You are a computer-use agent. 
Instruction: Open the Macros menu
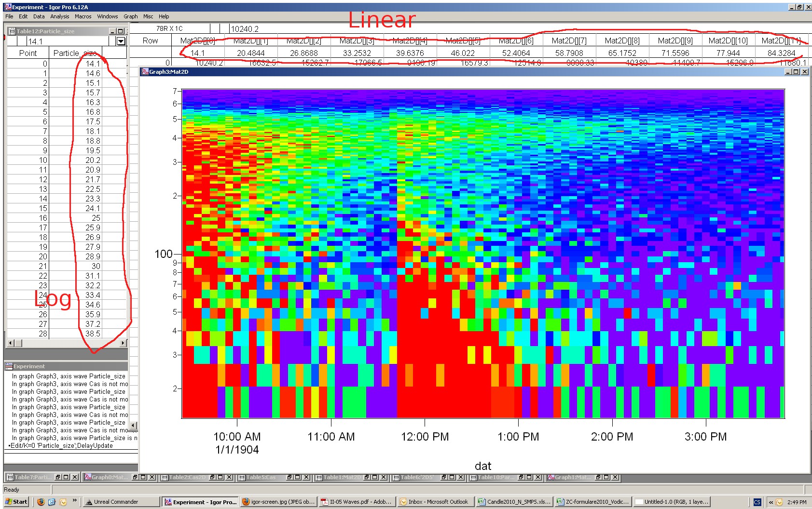83,16
